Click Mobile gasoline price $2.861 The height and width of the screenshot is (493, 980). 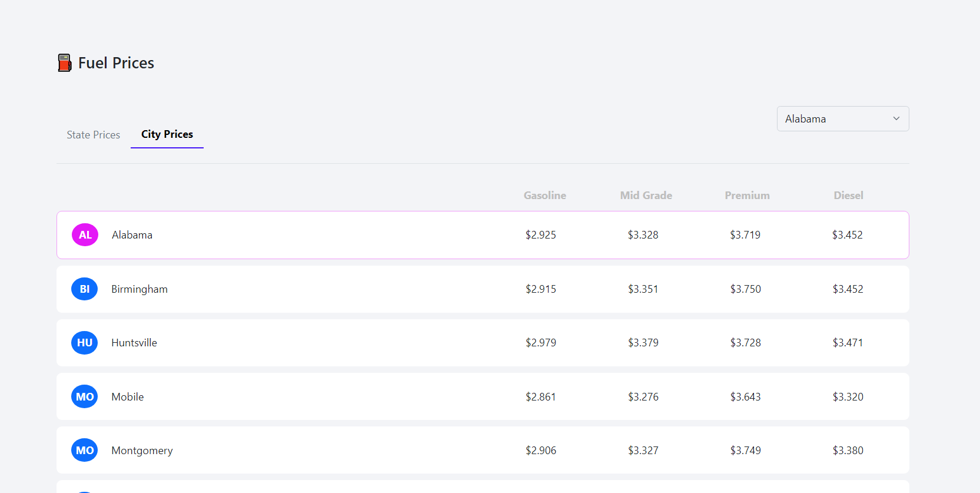pyautogui.click(x=541, y=397)
